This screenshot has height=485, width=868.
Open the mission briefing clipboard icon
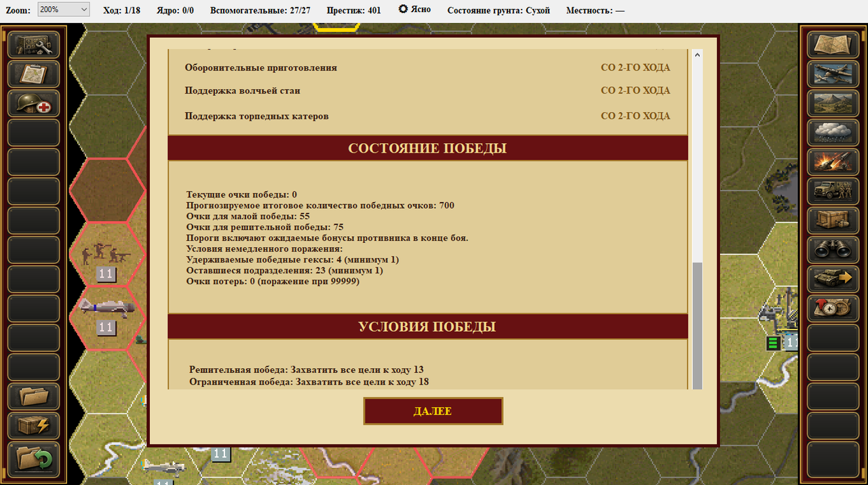(34, 75)
